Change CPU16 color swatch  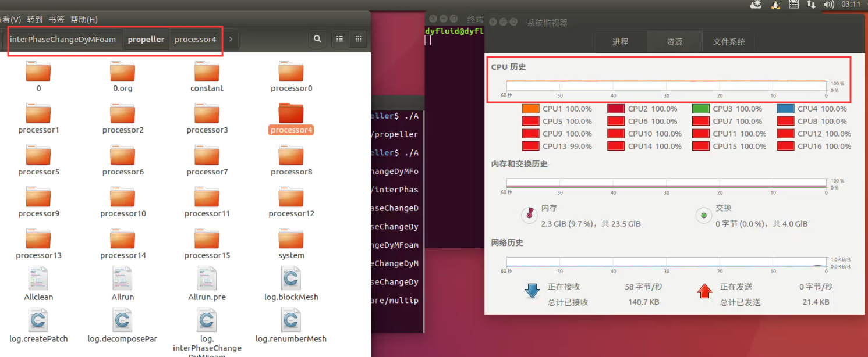click(x=786, y=146)
